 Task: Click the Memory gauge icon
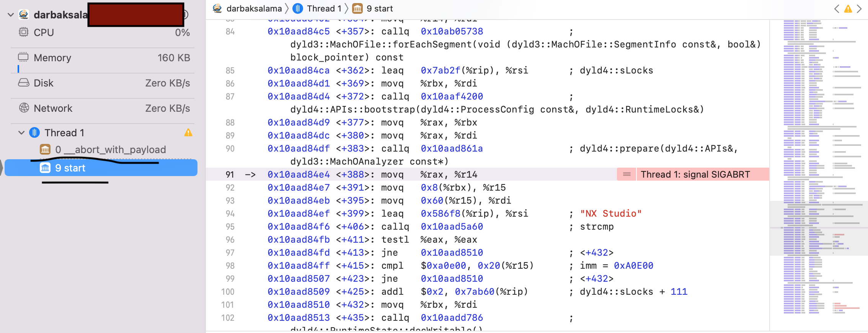coord(23,57)
